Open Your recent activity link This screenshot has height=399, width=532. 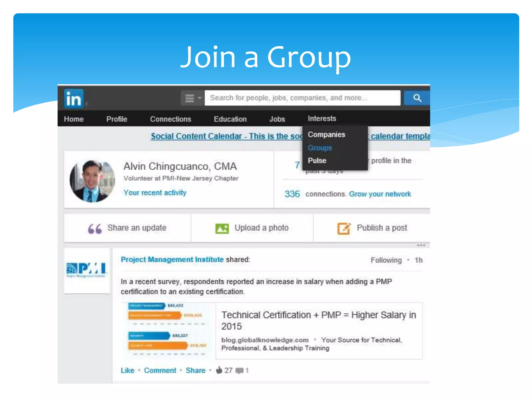[x=155, y=193]
